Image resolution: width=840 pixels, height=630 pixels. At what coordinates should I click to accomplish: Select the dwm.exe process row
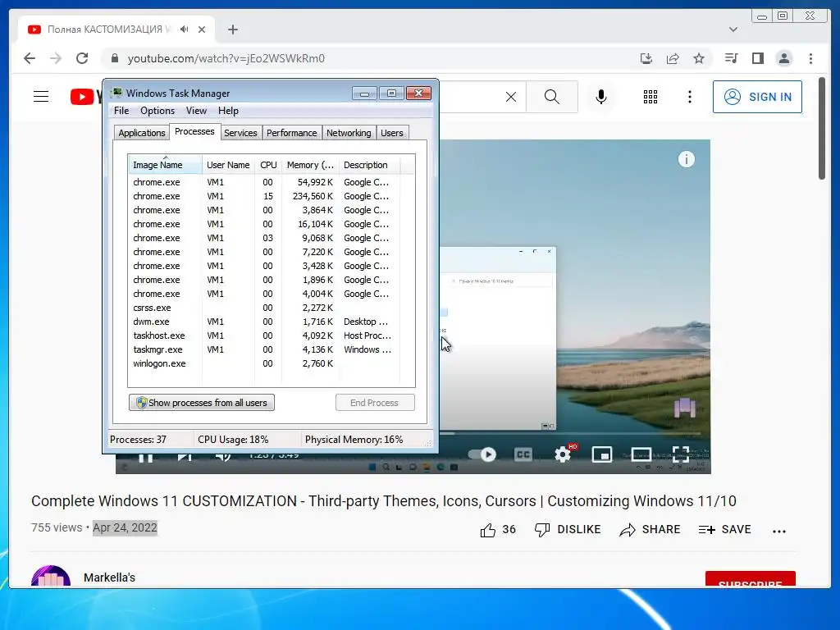coord(264,322)
